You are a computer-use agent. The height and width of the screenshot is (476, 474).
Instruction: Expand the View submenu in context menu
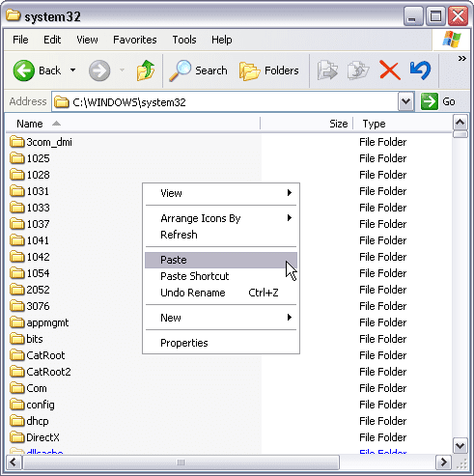(290, 193)
